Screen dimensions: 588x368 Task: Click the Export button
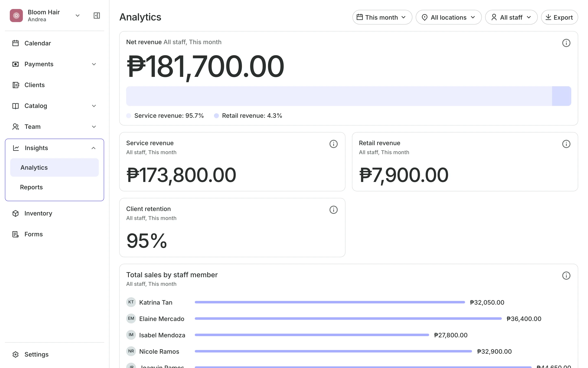(559, 17)
